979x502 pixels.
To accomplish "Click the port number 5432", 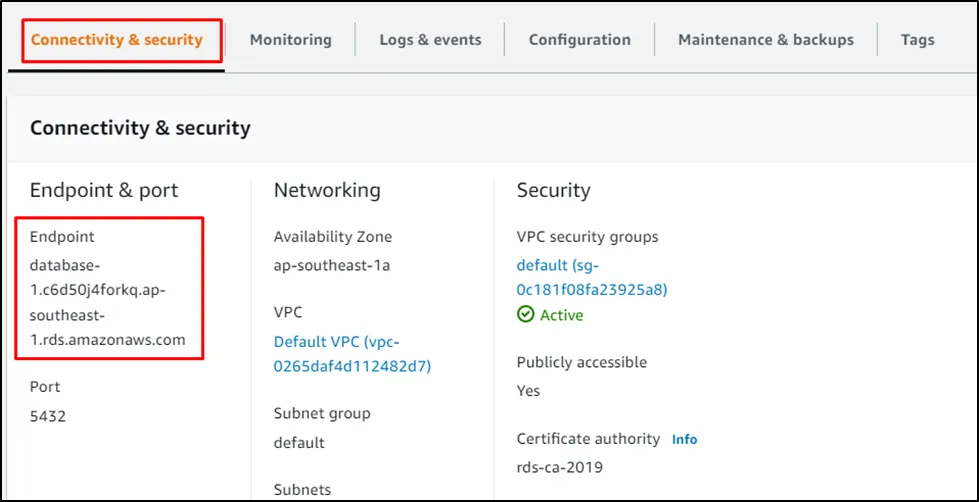I will 48,416.
